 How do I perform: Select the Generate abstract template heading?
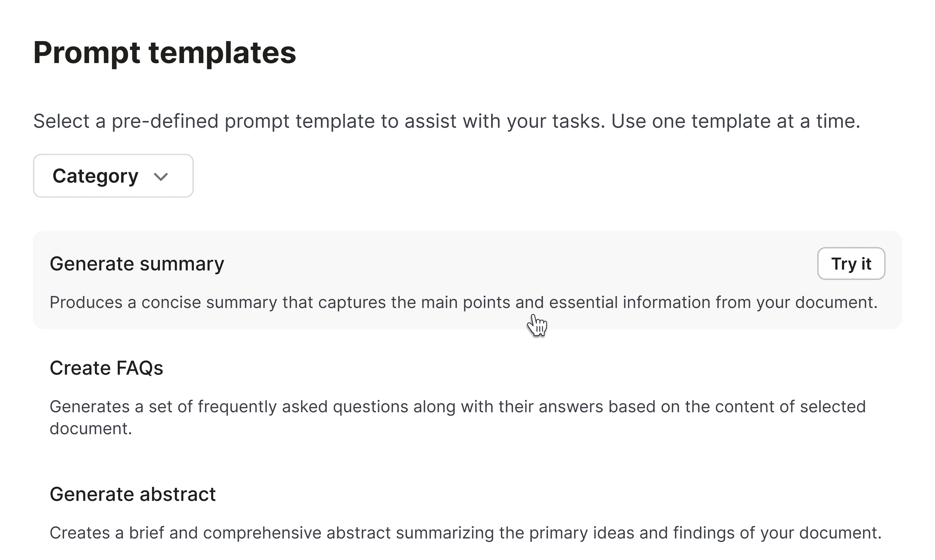(132, 494)
